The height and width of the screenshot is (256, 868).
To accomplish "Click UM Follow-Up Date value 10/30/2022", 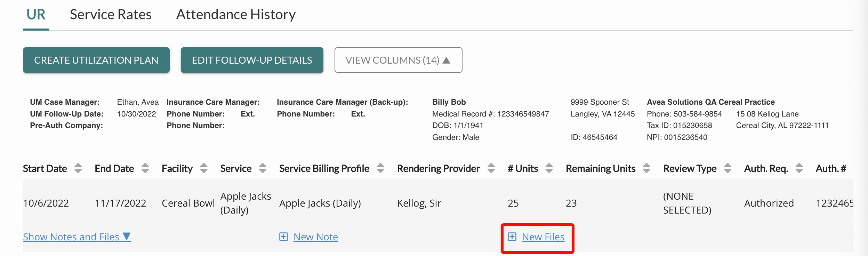I will (x=136, y=114).
